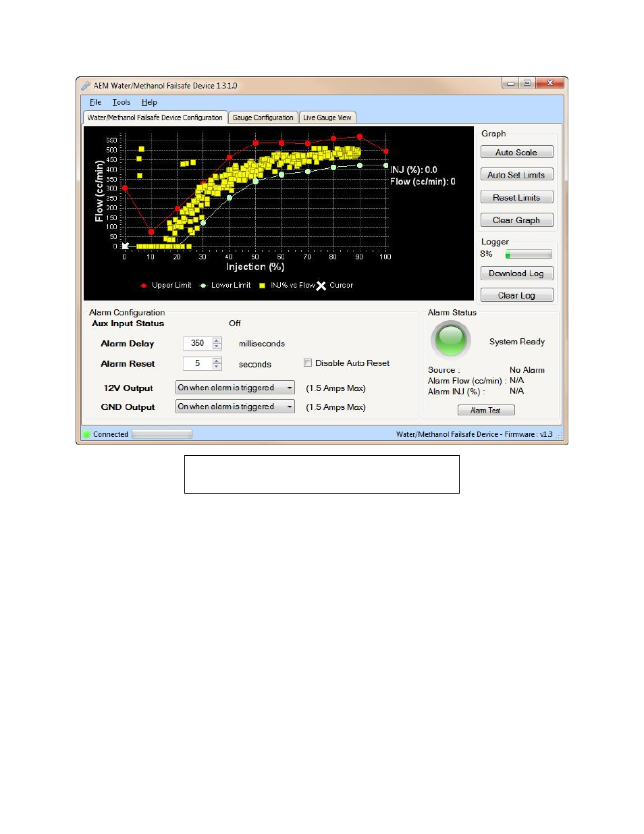This screenshot has height=834, width=644.
Task: Click the Connected status text
Action: pyautogui.click(x=111, y=434)
